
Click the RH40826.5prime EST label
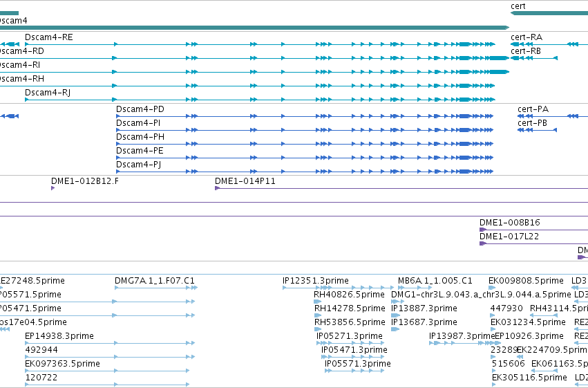point(350,295)
